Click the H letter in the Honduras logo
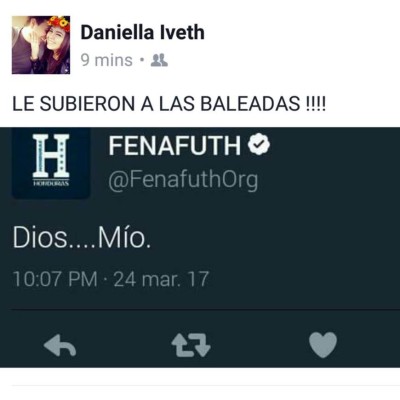 [51, 156]
